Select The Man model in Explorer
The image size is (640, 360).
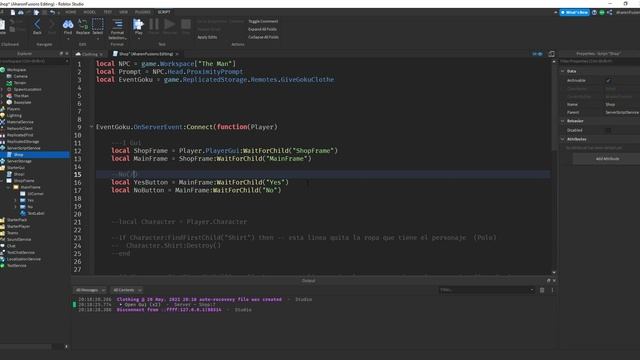[x=21, y=96]
